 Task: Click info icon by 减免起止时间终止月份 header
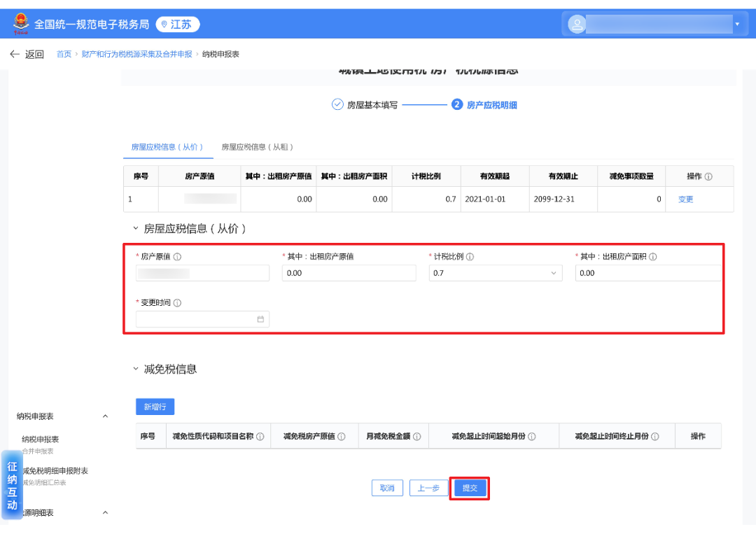point(655,436)
